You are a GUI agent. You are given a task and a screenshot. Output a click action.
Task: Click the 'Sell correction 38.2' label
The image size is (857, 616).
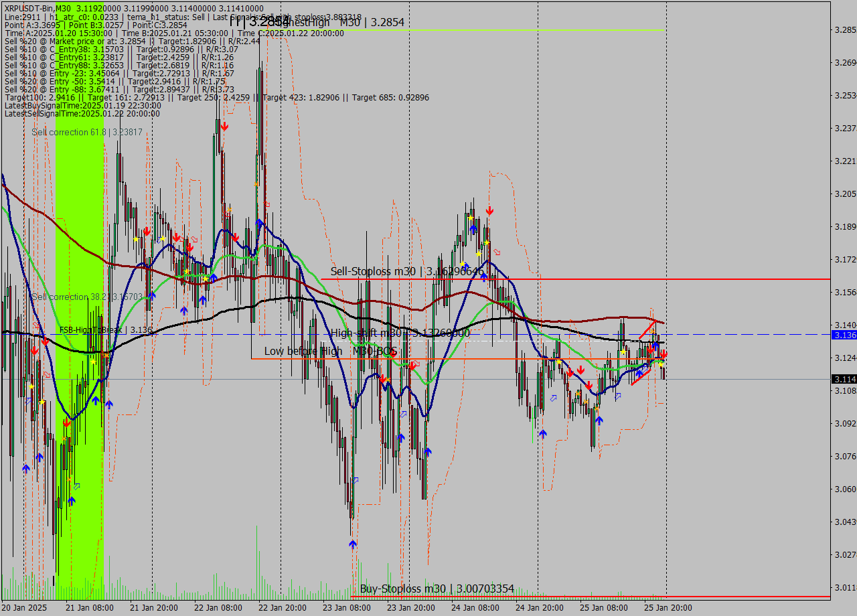[x=87, y=297]
